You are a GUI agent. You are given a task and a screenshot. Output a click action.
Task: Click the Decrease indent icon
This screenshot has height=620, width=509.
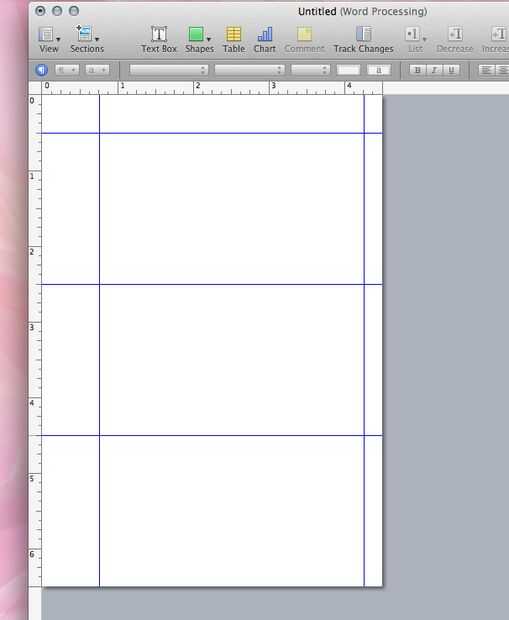[455, 39]
